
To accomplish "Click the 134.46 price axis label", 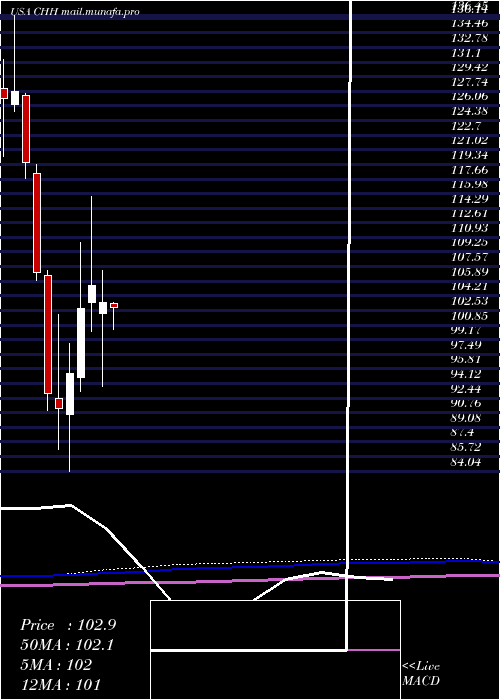I will pos(469,23).
